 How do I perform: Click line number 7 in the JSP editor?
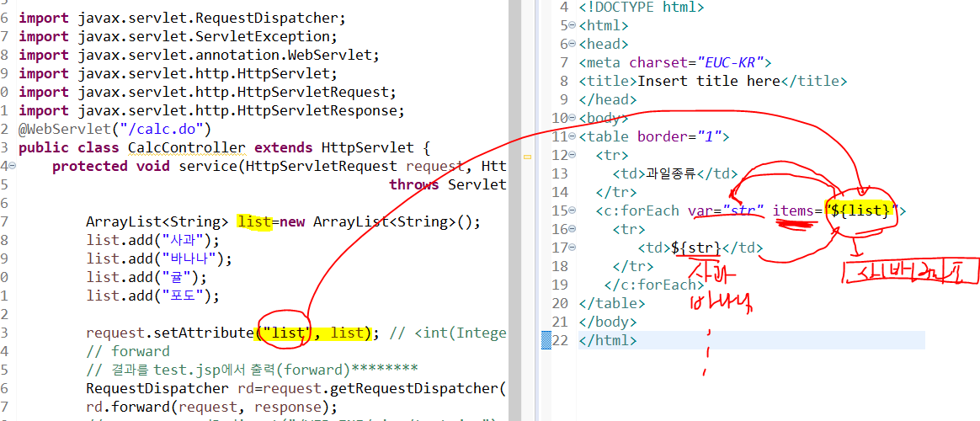(564, 63)
